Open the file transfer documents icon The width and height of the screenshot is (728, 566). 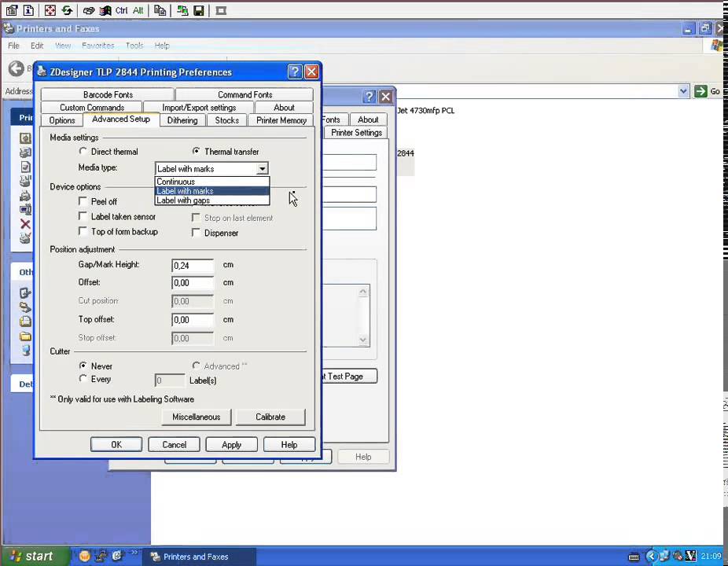coord(160,10)
